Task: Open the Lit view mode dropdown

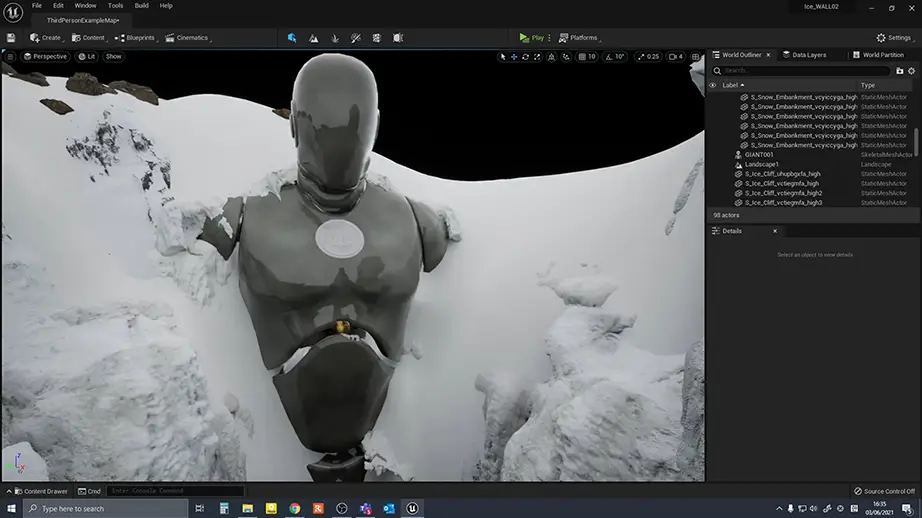Action: point(87,56)
